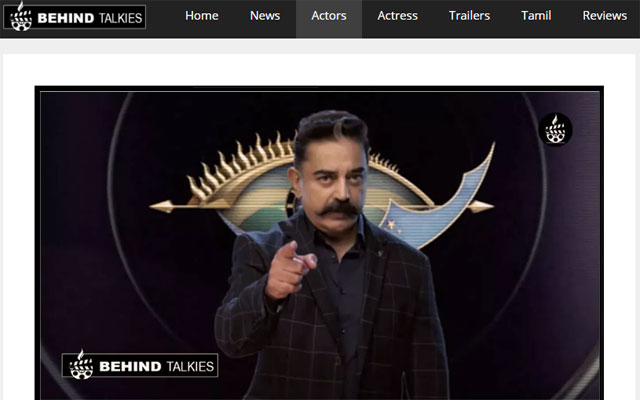
Task: Select the Actors navigation item
Action: click(329, 16)
